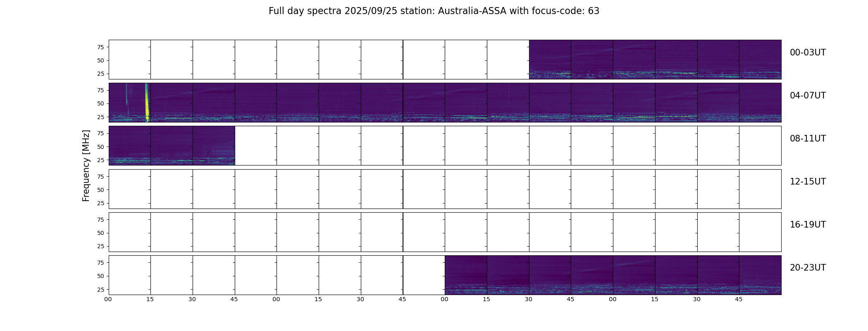Click the '75' tick in the 12-15UT row
The image size is (868, 331).
click(x=100, y=177)
